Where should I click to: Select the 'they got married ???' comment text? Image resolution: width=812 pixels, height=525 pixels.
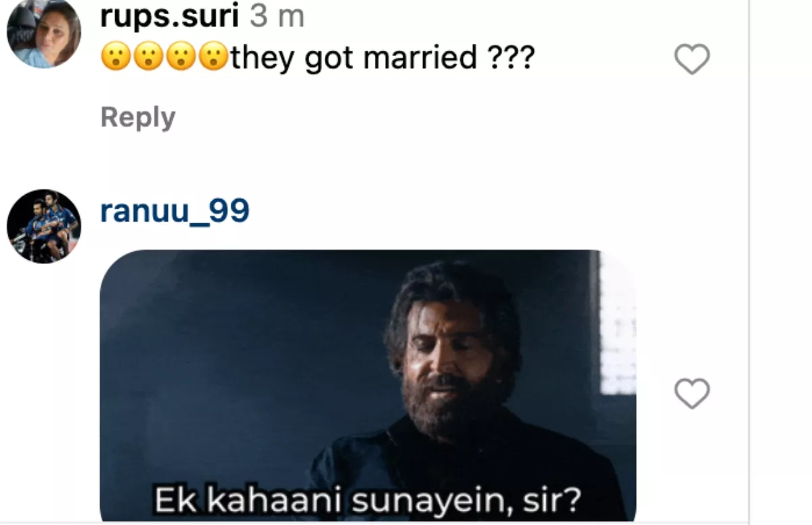pos(383,60)
